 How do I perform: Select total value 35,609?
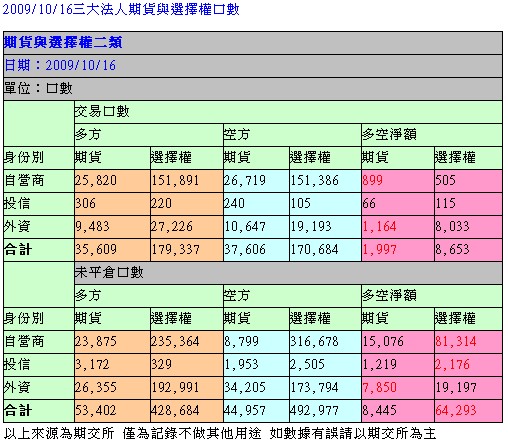(x=96, y=249)
